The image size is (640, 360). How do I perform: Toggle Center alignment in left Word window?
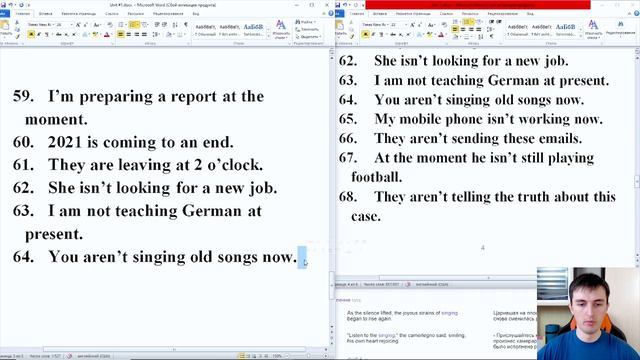[x=129, y=35]
